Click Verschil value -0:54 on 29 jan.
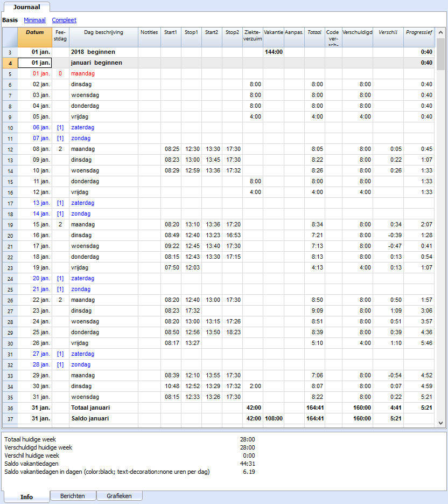 pyautogui.click(x=388, y=375)
